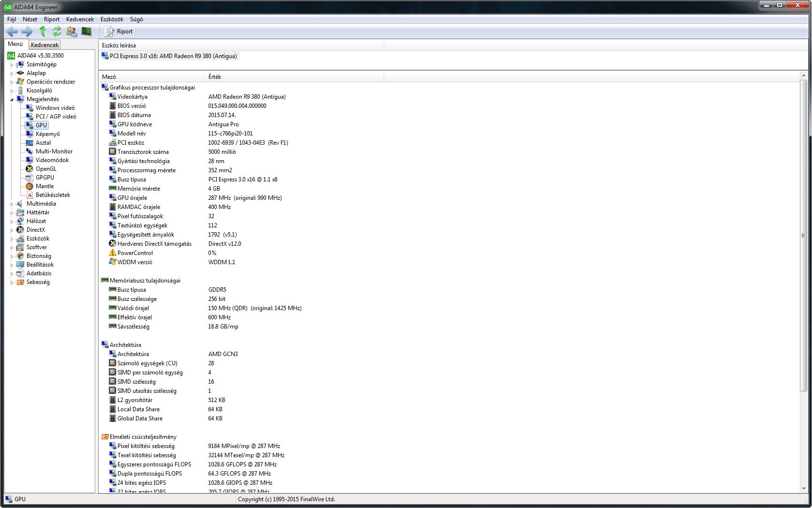Click the green Up level arrow
Image resolution: width=812 pixels, height=508 pixels.
(43, 31)
